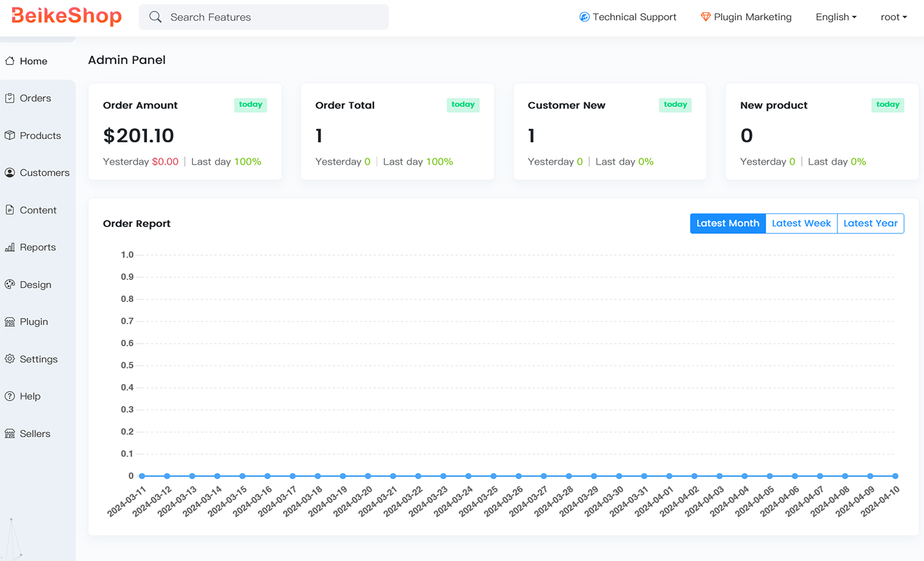
Task: Click Last day 0% in New product card
Action: tap(837, 162)
